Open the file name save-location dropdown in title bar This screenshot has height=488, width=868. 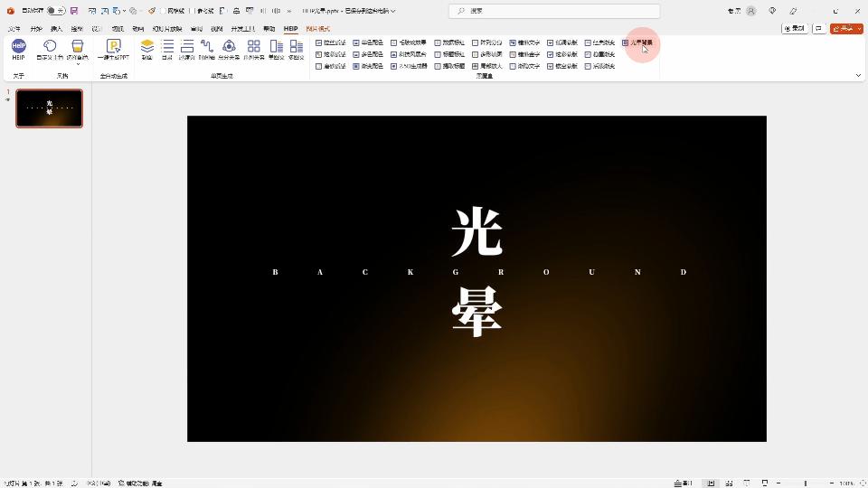coord(393,11)
